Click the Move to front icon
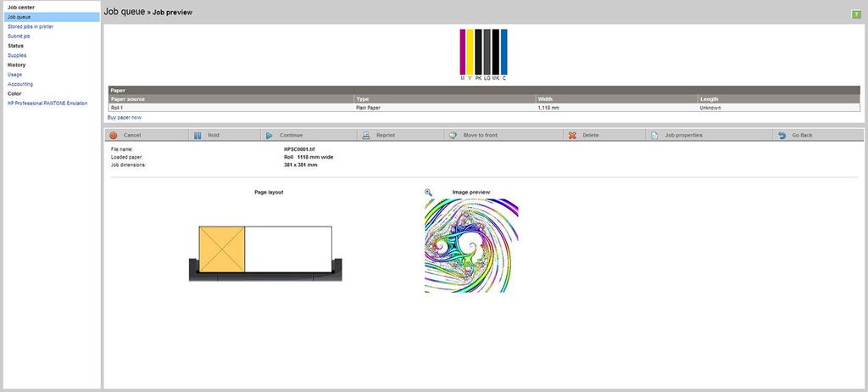This screenshot has height=392, width=868. (453, 135)
